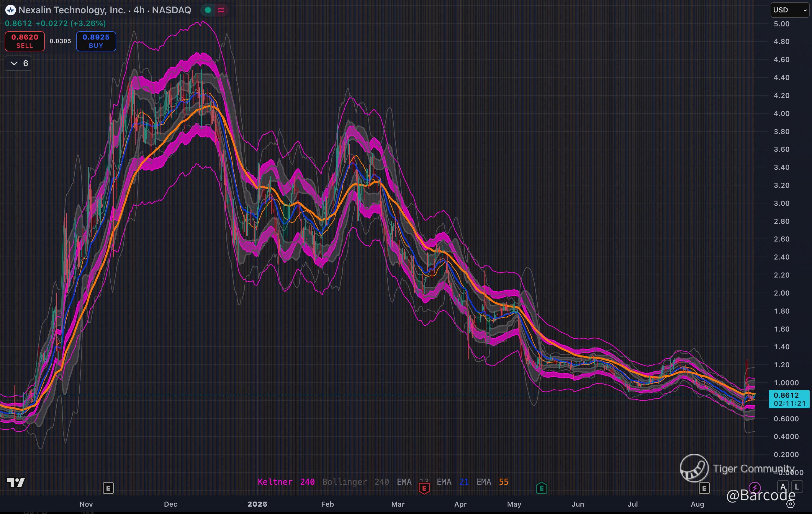Viewport: 812px width, 514px height.
Task: Select the EMA 55 indicator label
Action: [492, 482]
